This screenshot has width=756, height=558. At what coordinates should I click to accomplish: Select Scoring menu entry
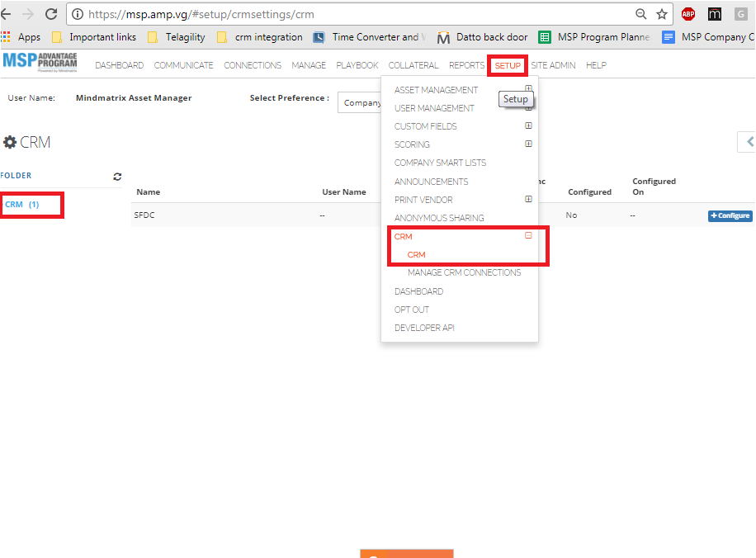pyautogui.click(x=412, y=144)
